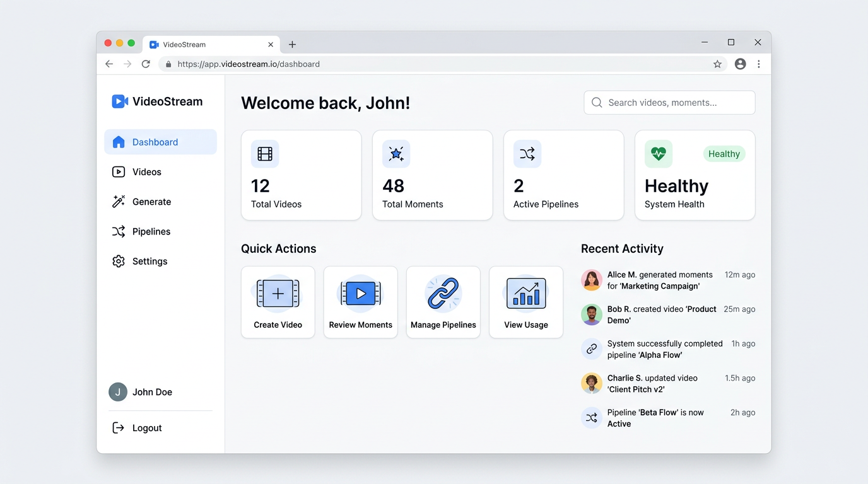Open the browser profile menu

[740, 64]
